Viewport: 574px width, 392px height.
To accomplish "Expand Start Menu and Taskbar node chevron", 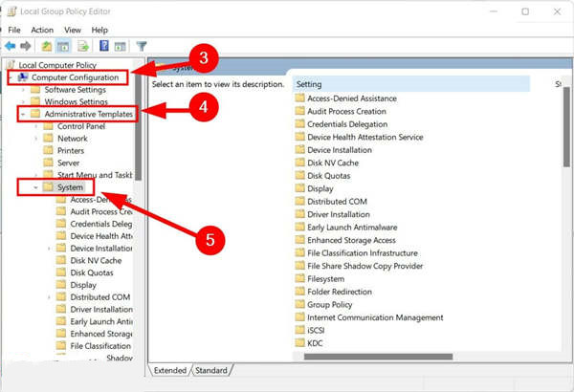I will click(x=36, y=175).
